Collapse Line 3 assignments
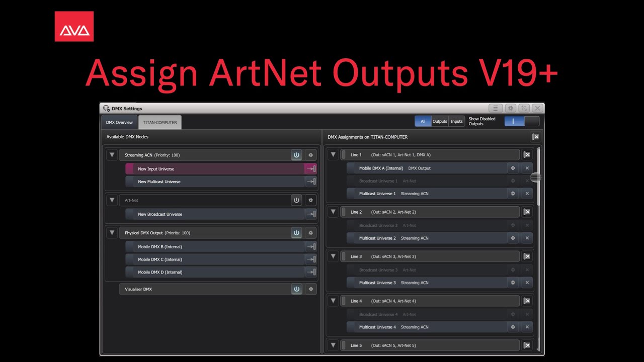 coord(333,256)
